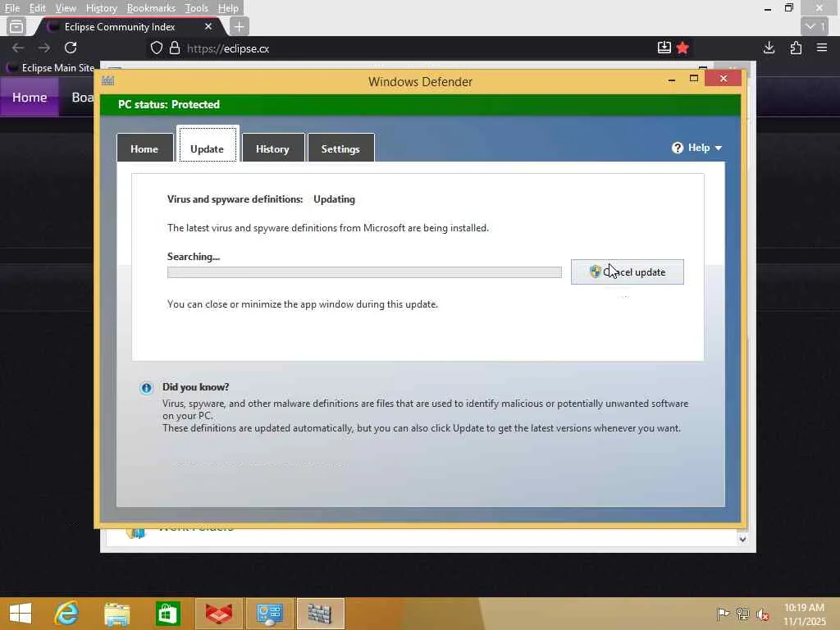
Task: Click the taskbar clock showing 10:19 AM
Action: click(804, 614)
